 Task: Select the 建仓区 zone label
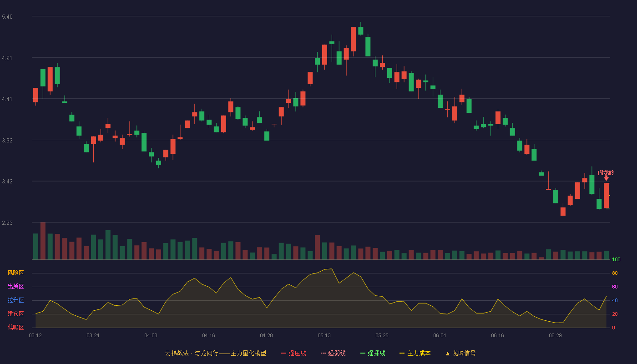point(15,314)
